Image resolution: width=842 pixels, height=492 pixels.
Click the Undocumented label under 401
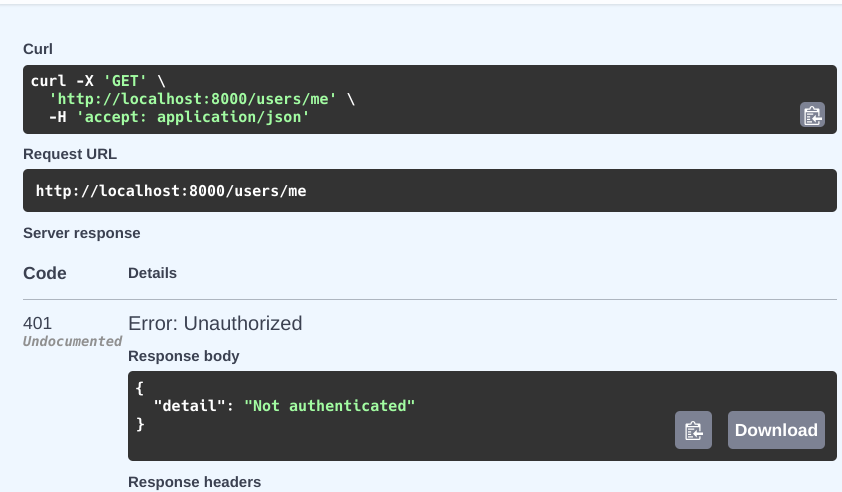point(73,341)
